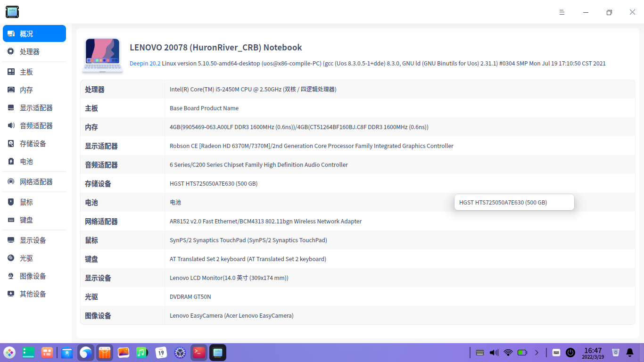Click the Base Board Product Name value

[204, 108]
